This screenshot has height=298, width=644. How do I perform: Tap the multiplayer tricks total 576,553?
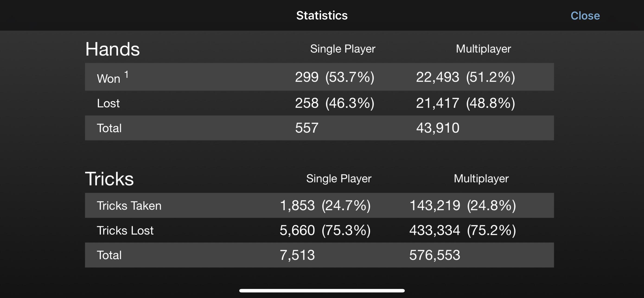[x=434, y=255]
